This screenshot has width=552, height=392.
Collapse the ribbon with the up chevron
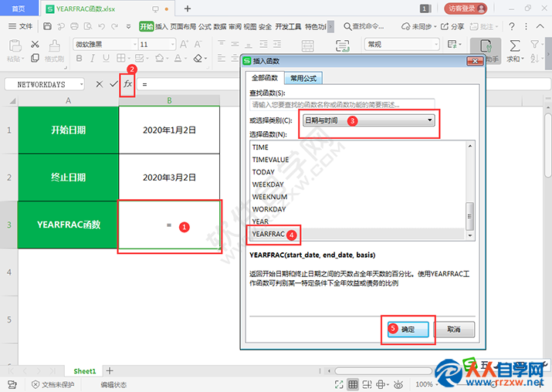(x=540, y=26)
